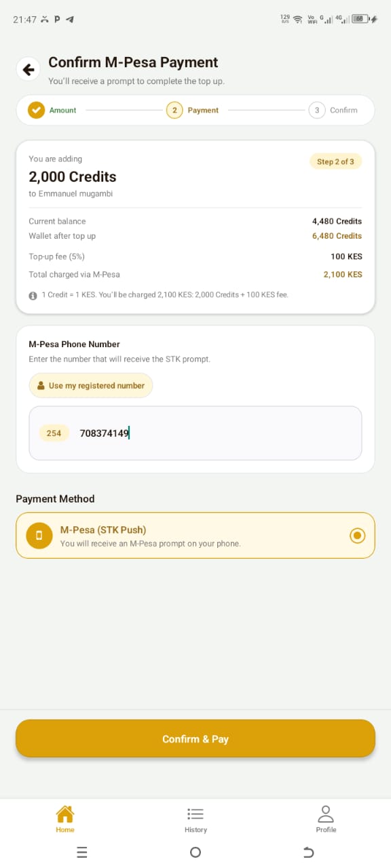391x868 pixels.
Task: Switch to the Profile tab
Action: [x=326, y=818]
